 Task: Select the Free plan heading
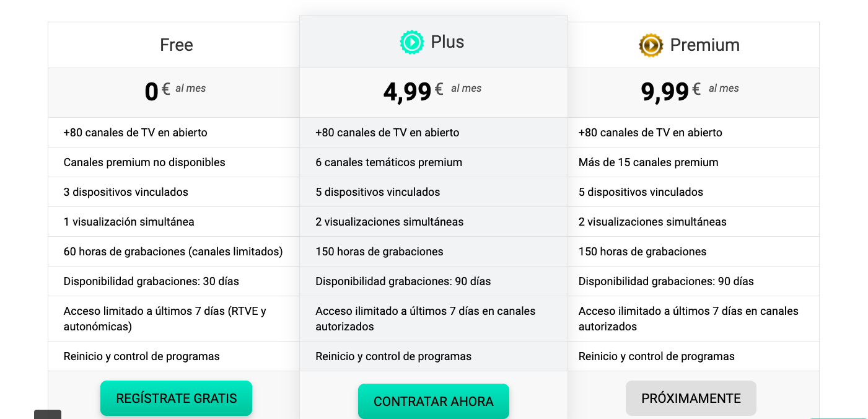pos(177,45)
